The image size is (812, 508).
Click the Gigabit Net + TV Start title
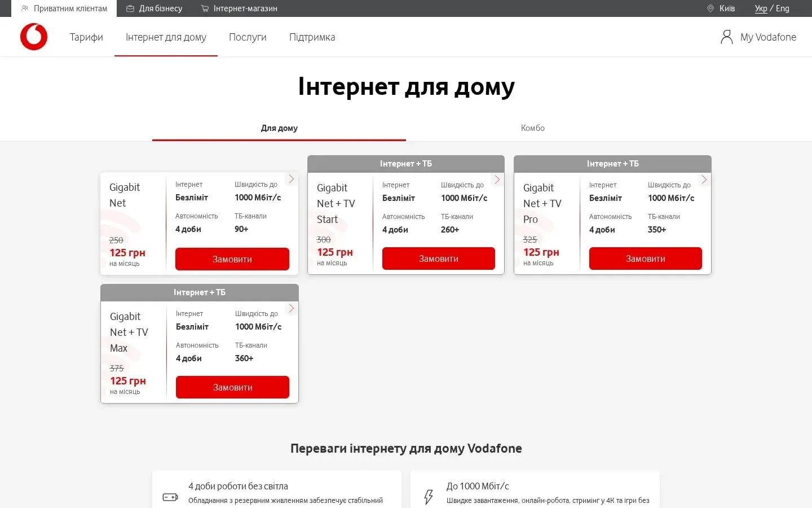[336, 204]
